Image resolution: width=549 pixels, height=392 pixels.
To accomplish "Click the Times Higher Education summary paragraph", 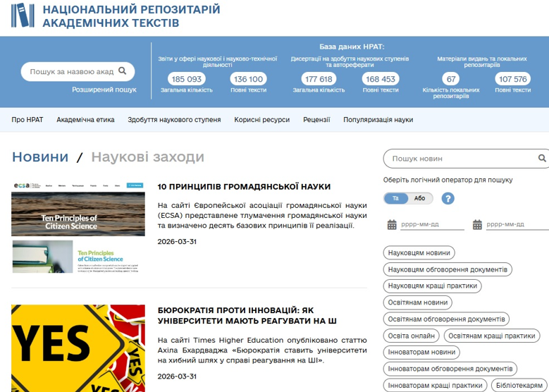I will coord(262,350).
